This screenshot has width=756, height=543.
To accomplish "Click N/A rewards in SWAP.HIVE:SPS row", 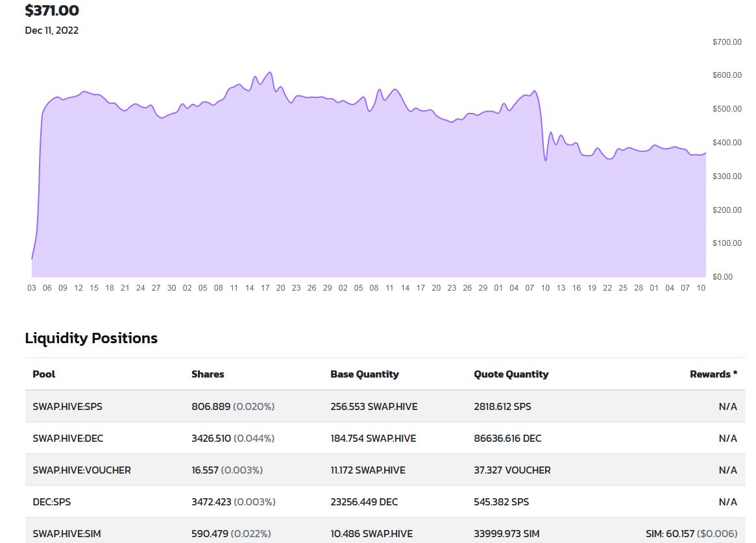I will (728, 407).
